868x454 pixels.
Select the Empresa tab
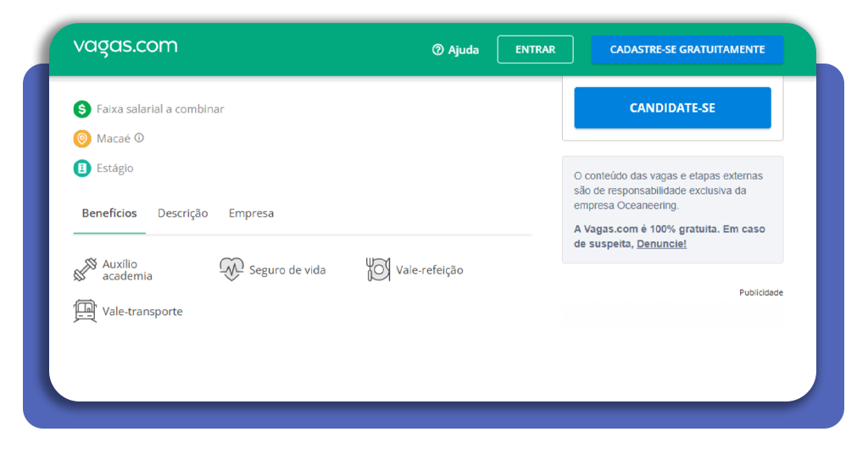tap(251, 213)
